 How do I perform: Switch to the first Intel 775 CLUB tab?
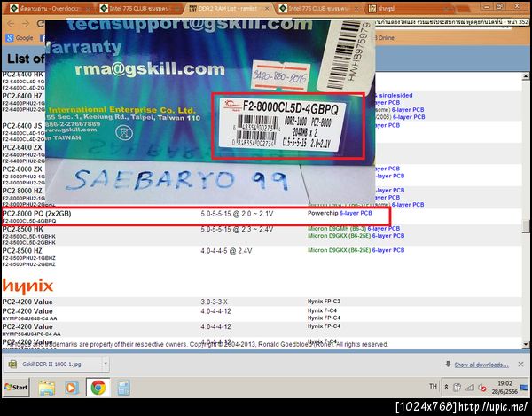pyautogui.click(x=139, y=8)
